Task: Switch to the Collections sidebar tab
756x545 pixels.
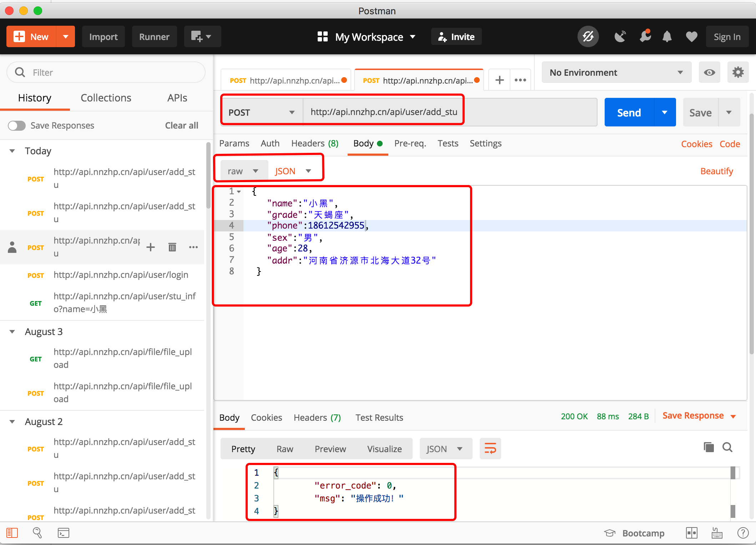Action: pos(106,98)
